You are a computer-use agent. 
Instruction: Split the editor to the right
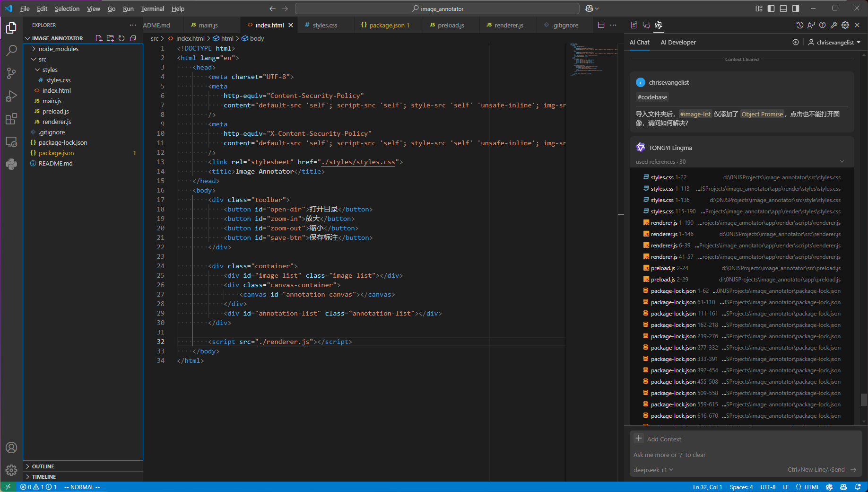(601, 25)
